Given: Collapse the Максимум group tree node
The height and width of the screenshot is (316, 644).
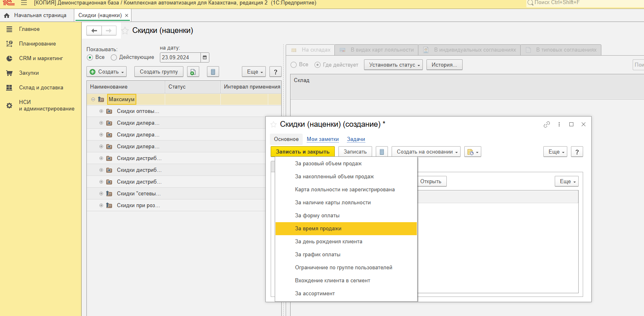Looking at the screenshot, I should tap(93, 100).
